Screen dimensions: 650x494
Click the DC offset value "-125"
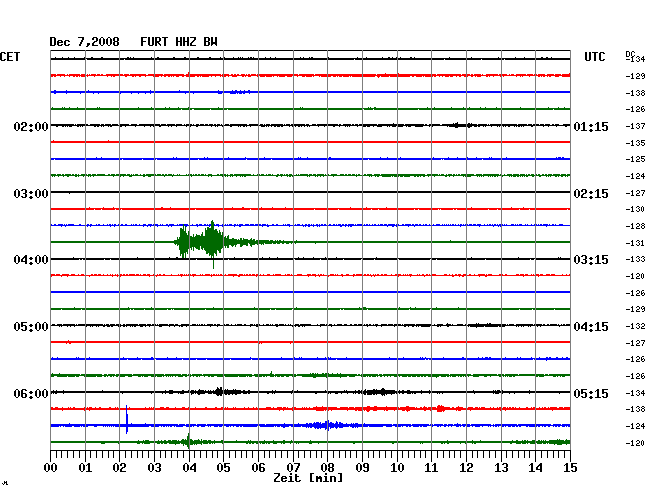635,159
